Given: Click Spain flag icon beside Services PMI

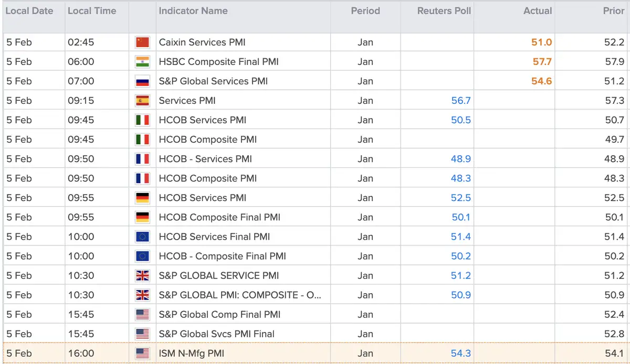Looking at the screenshot, I should [142, 101].
